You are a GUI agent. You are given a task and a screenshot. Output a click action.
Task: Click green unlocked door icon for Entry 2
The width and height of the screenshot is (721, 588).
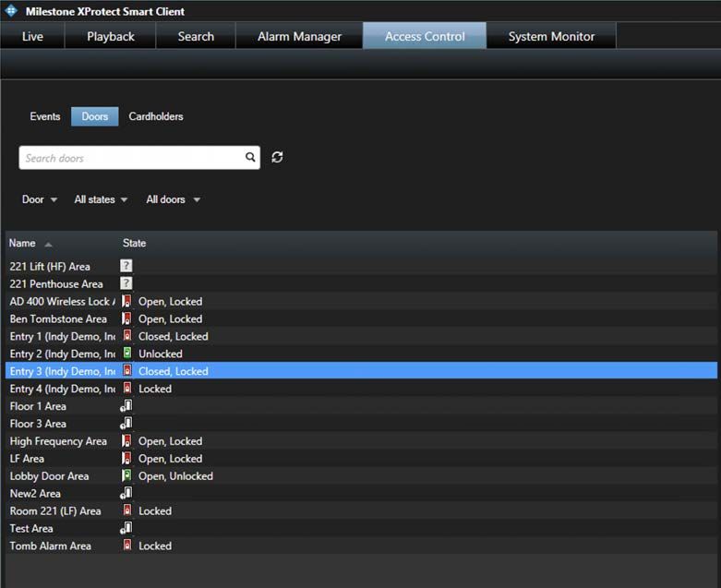pyautogui.click(x=127, y=353)
